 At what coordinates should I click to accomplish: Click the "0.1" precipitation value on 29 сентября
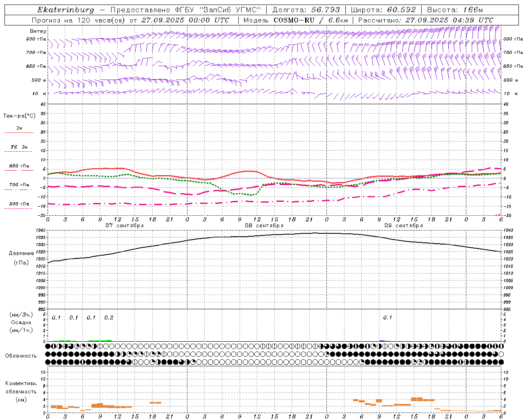pyautogui.click(x=388, y=317)
